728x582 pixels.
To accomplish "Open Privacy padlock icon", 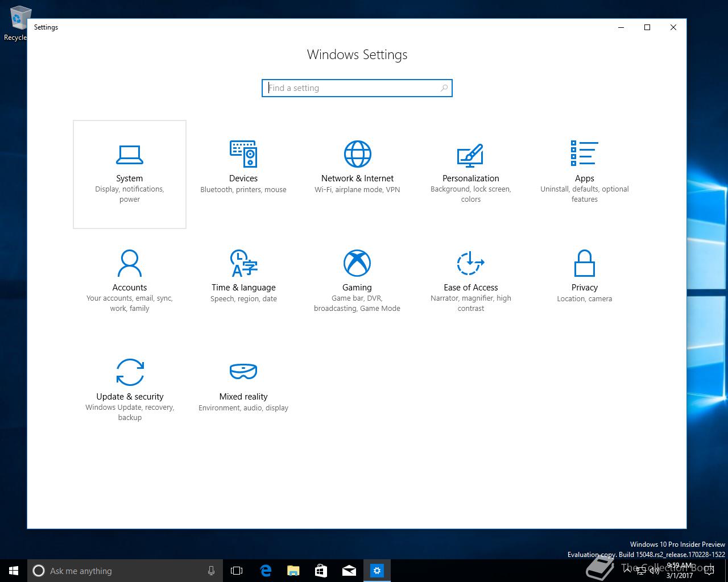I will tap(585, 263).
